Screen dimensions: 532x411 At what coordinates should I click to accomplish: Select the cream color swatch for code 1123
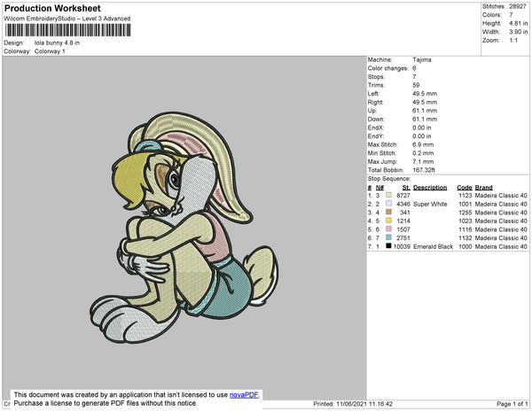click(388, 195)
